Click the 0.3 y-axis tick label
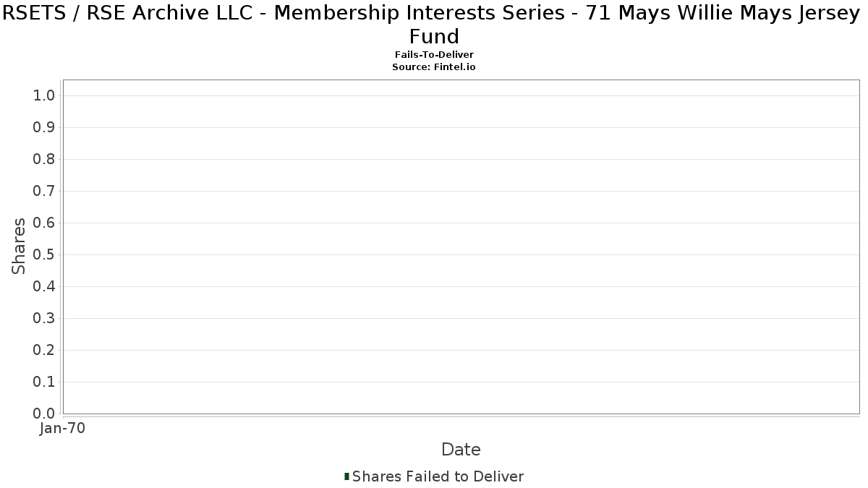 (x=45, y=319)
